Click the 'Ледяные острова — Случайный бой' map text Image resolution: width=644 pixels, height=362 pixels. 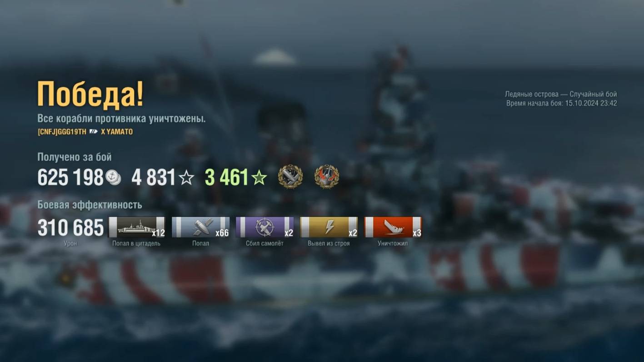click(561, 94)
